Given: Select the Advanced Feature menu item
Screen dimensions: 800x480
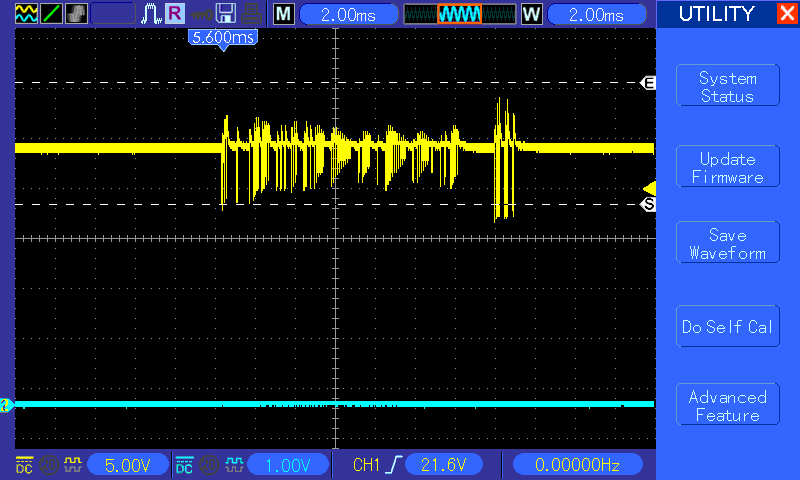Looking at the screenshot, I should 727,406.
